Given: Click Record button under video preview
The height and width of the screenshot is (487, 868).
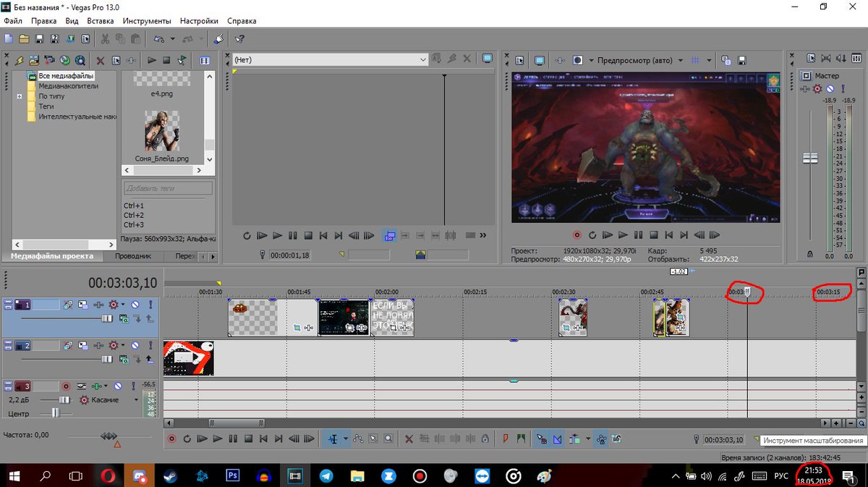Looking at the screenshot, I should coord(577,235).
